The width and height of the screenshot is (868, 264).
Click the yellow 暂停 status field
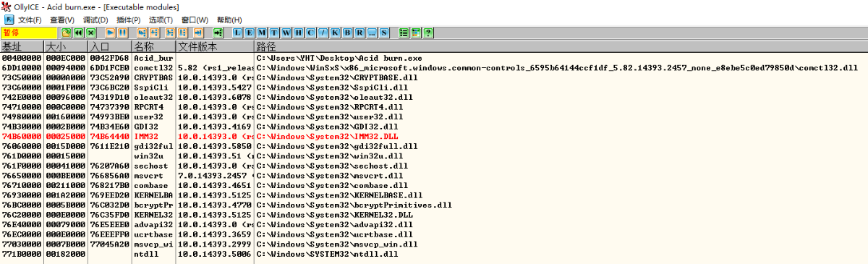29,33
